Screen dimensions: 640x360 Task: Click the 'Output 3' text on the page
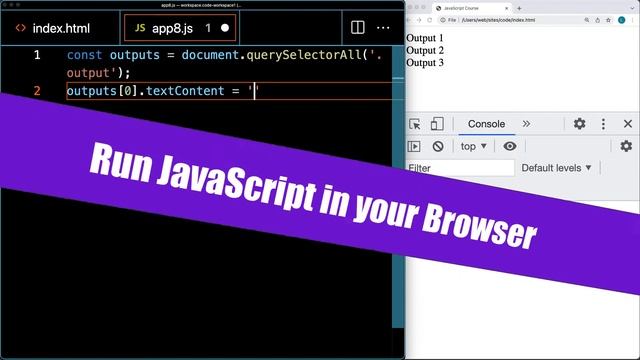coord(424,62)
